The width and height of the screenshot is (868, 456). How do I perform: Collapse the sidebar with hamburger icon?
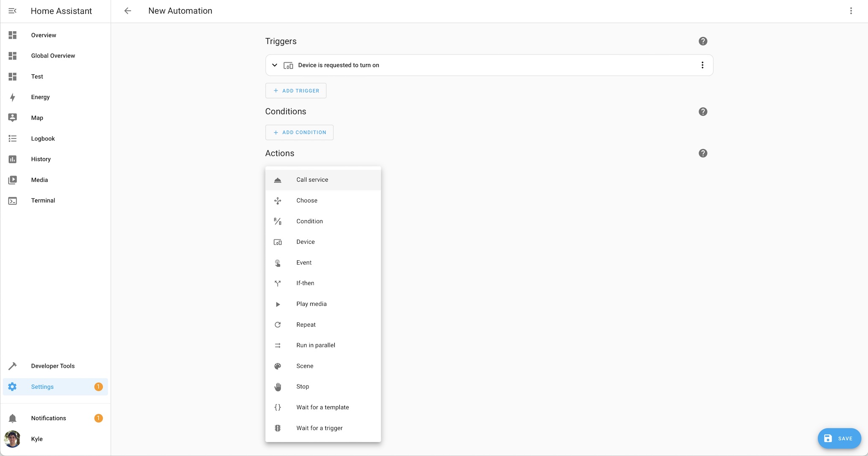[13, 11]
